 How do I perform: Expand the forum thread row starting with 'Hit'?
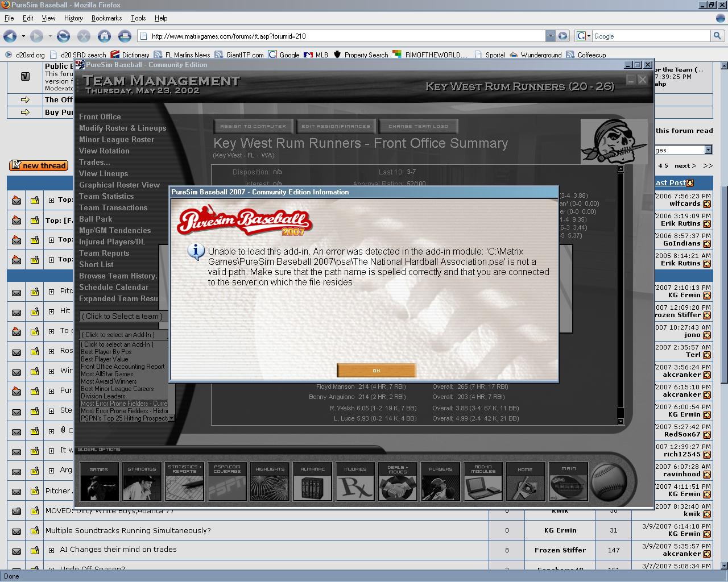tap(51, 311)
